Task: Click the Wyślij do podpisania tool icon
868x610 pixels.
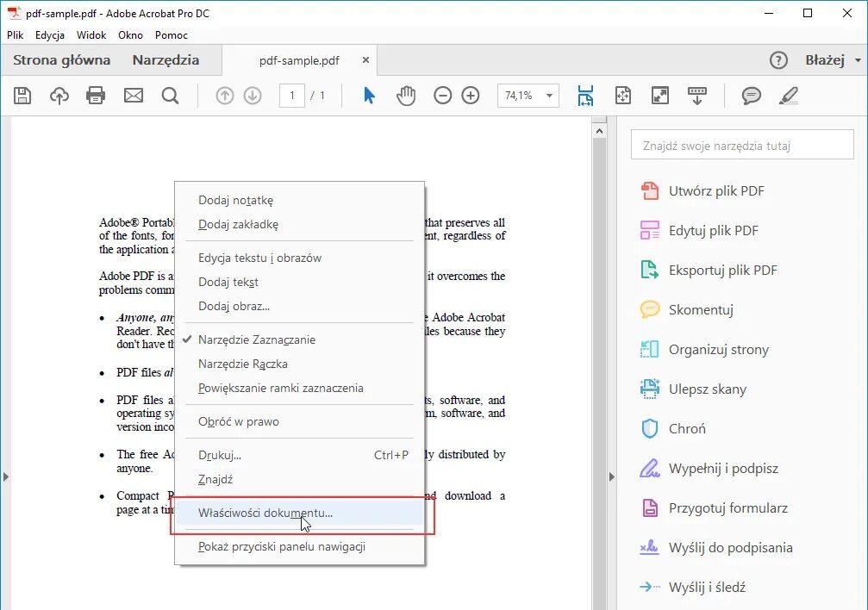Action: pos(650,547)
